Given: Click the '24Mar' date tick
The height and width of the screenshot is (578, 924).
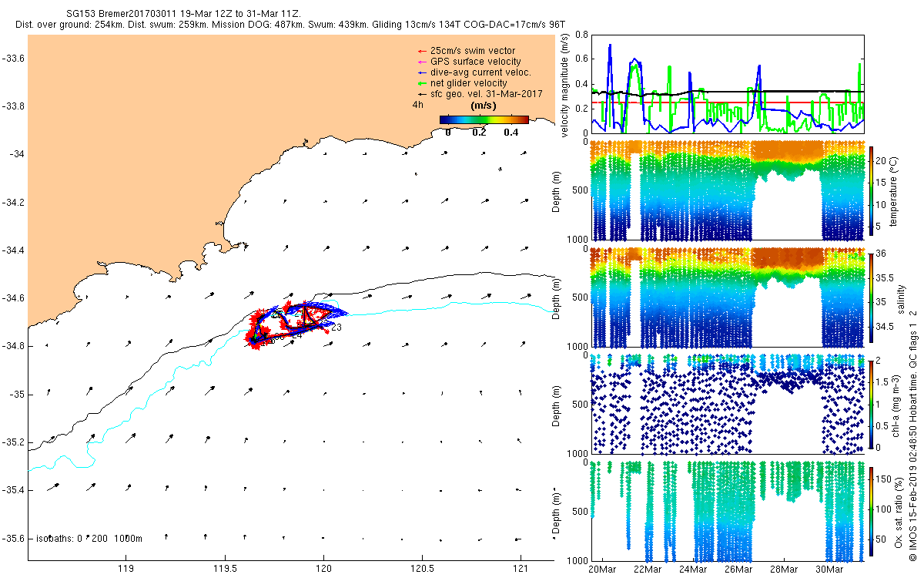Looking at the screenshot, I should coord(693,570).
